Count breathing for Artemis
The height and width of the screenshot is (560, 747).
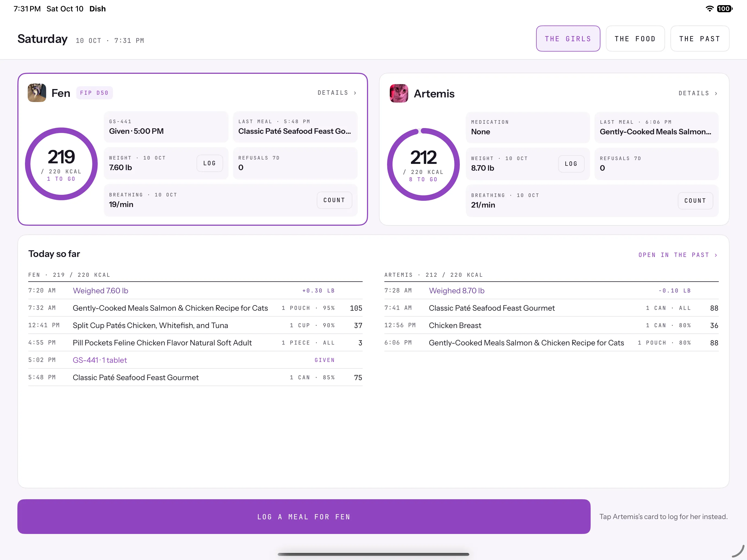695,201
